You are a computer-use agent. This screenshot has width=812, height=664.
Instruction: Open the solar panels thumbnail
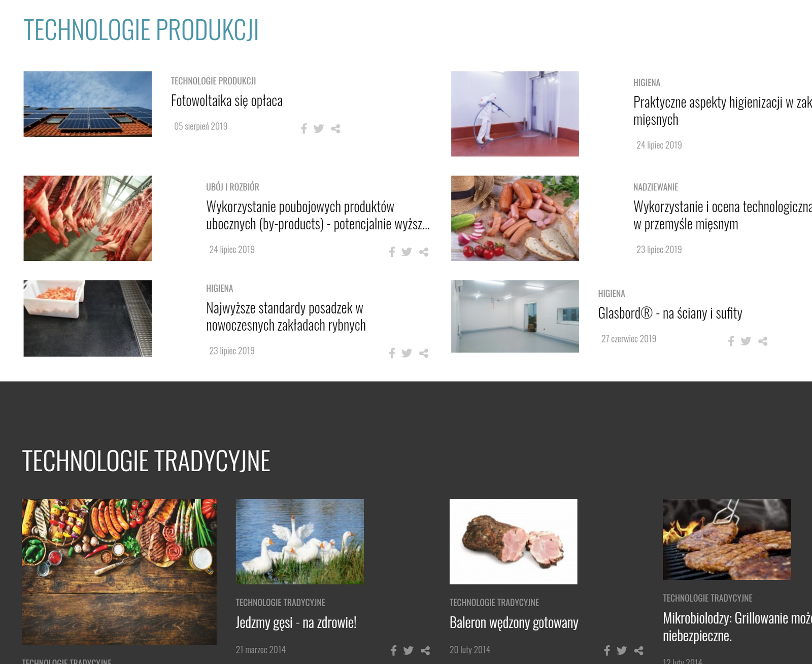click(x=88, y=104)
